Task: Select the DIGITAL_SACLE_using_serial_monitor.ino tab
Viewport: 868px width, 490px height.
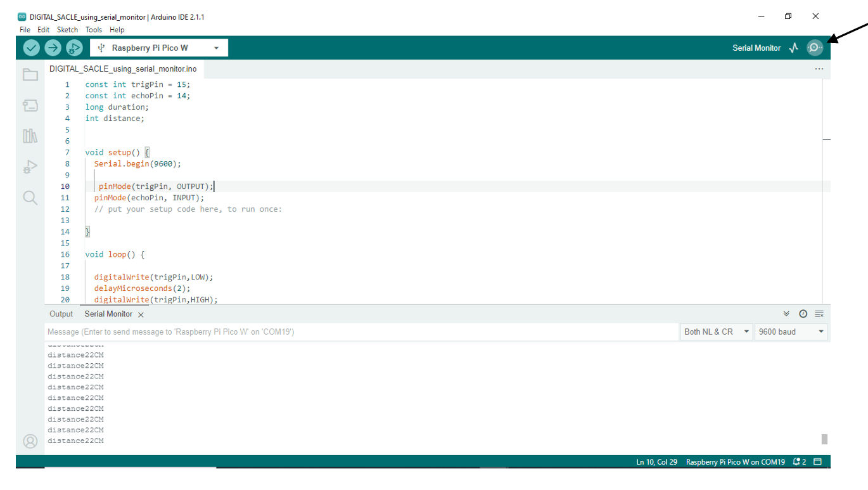Action: pyautogui.click(x=123, y=68)
